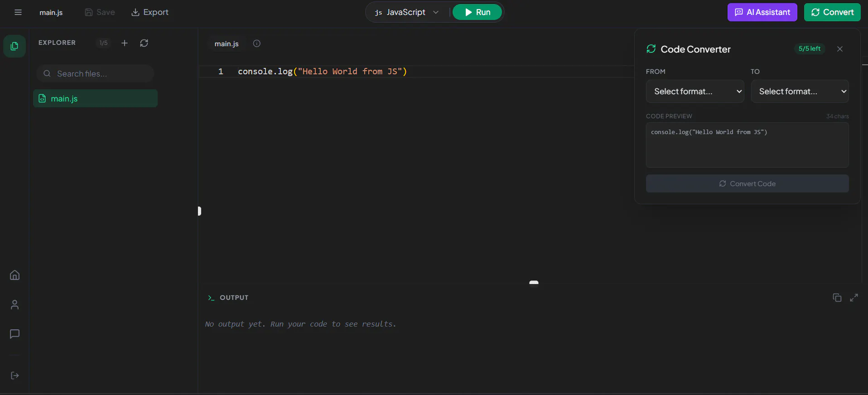Click the Convert button in the top bar

pyautogui.click(x=832, y=12)
